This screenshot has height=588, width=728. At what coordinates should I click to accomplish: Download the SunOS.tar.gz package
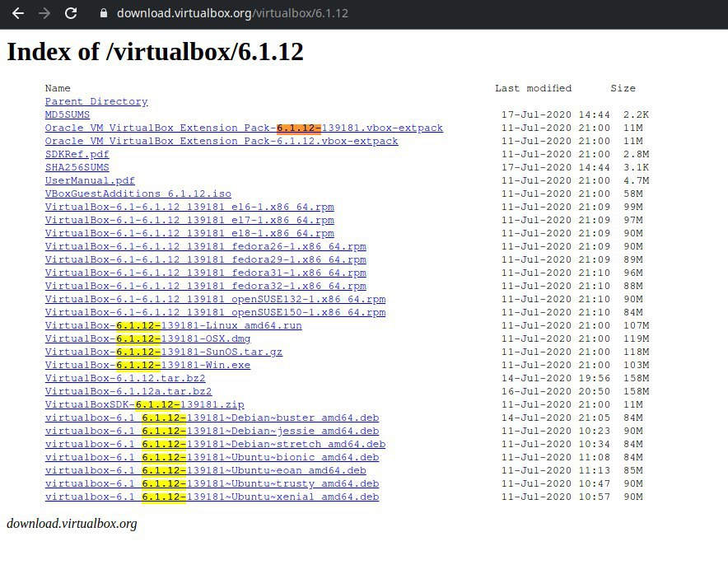(x=163, y=352)
